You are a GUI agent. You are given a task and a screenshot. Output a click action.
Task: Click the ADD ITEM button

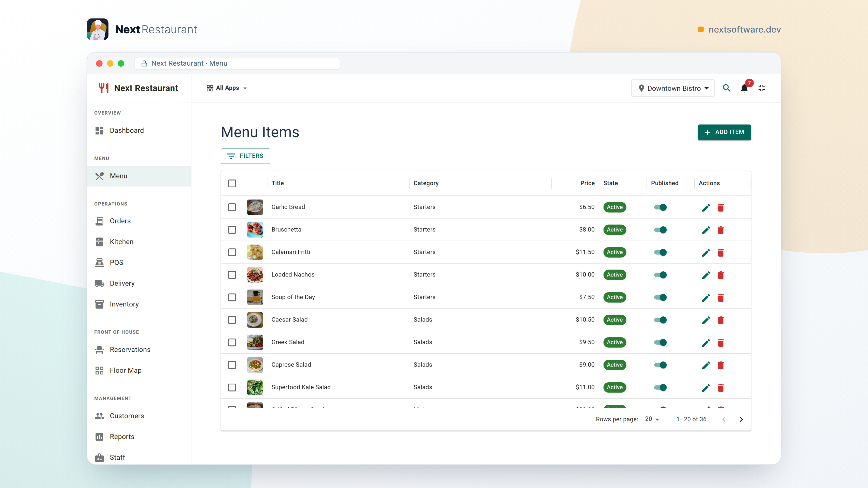click(724, 132)
